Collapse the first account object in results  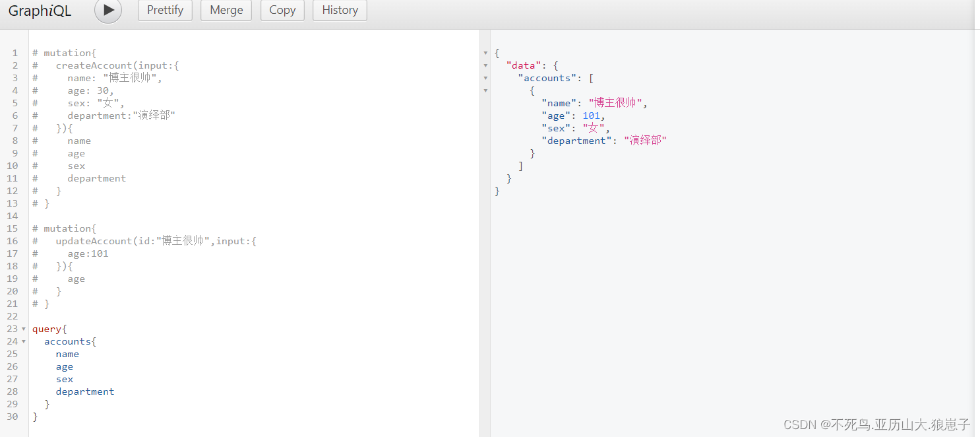tap(486, 90)
